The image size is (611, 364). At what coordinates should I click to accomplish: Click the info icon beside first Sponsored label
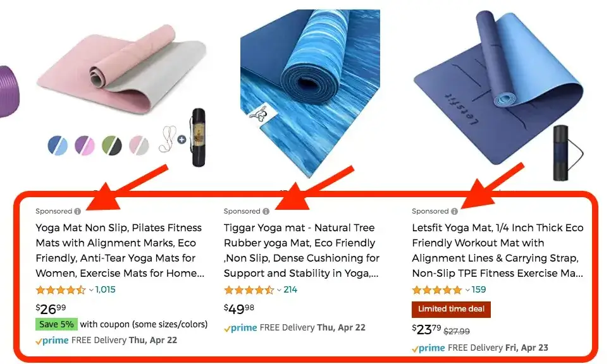pos(78,212)
